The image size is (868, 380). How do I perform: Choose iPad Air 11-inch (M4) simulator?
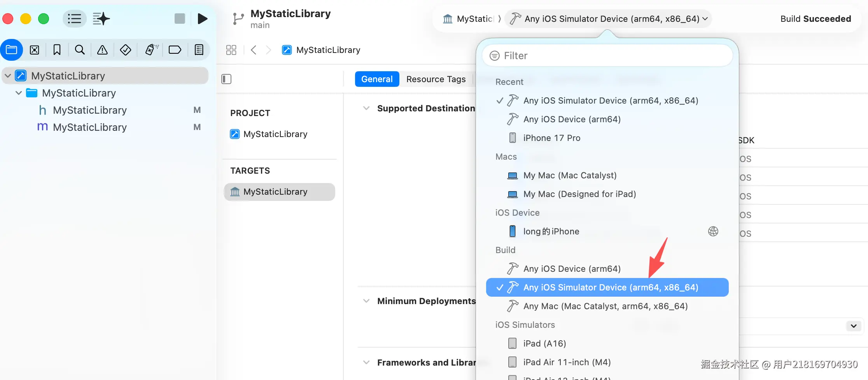point(607,362)
